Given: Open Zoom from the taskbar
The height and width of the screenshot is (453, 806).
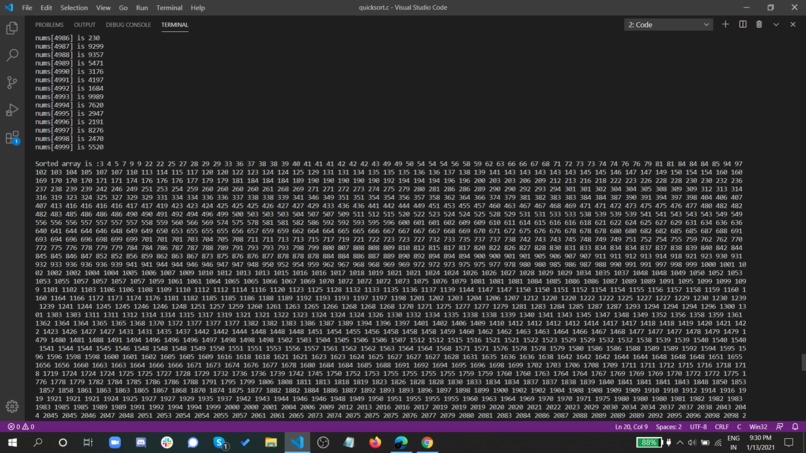Looking at the screenshot, I should [115, 442].
